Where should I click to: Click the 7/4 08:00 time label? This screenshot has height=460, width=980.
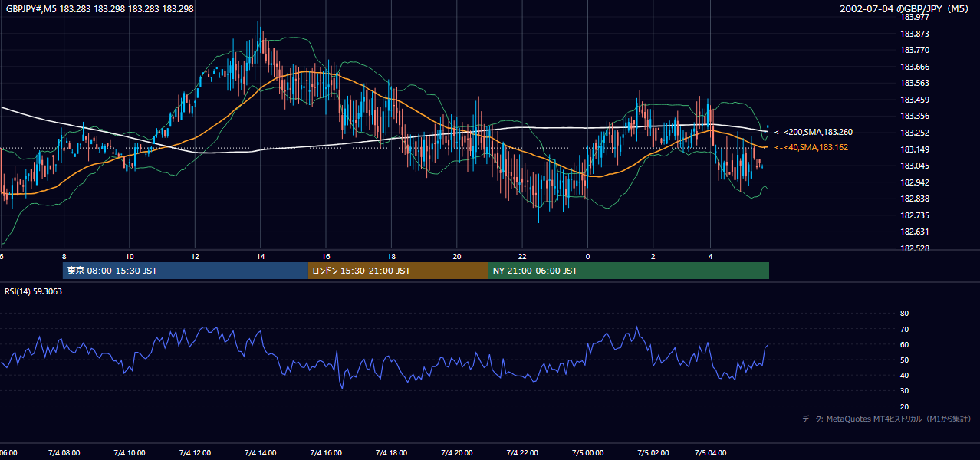[x=64, y=453]
